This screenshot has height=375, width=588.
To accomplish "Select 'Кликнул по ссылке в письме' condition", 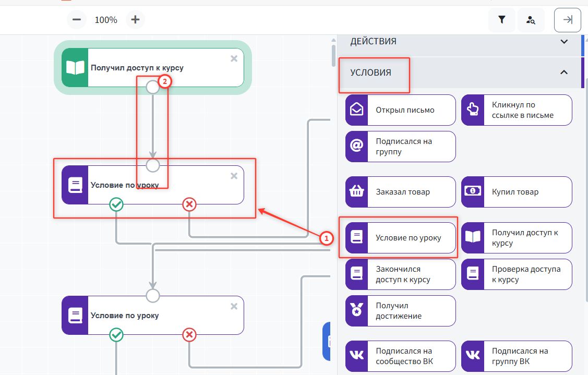I will [517, 110].
